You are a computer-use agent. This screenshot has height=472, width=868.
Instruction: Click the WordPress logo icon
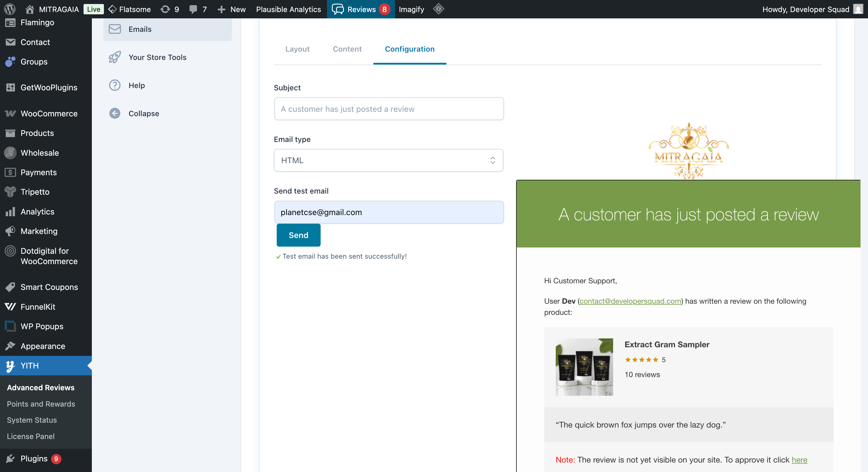coord(10,9)
